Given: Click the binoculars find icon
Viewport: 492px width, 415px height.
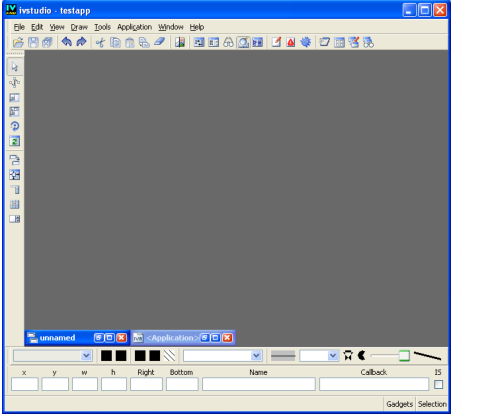Looking at the screenshot, I should (x=228, y=42).
